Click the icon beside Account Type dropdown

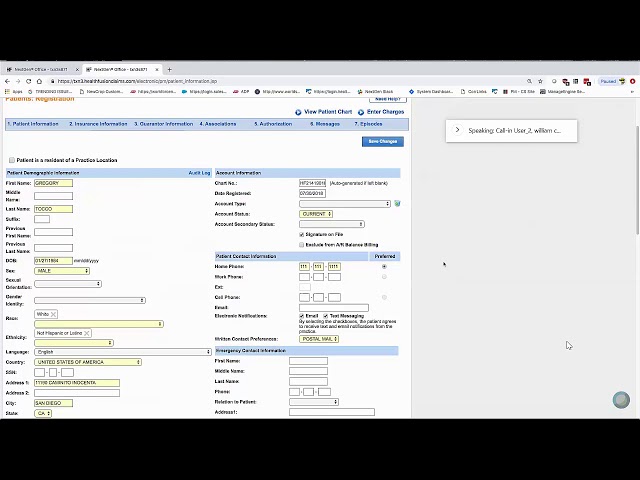pyautogui.click(x=397, y=203)
